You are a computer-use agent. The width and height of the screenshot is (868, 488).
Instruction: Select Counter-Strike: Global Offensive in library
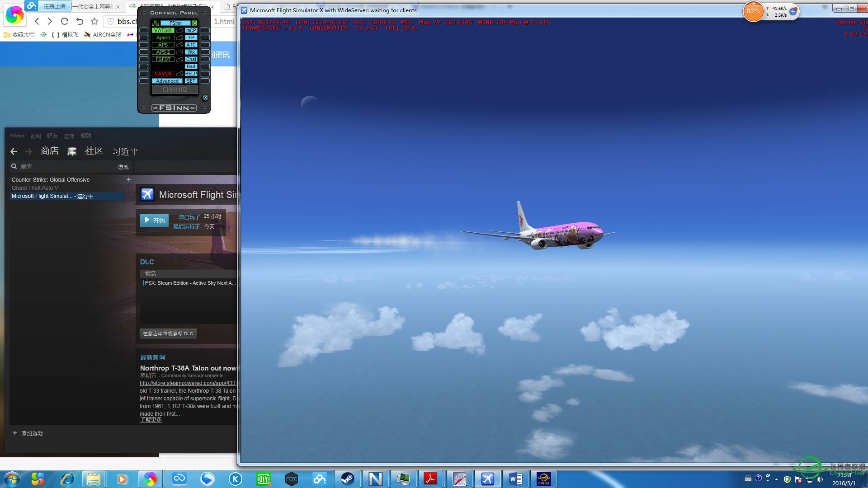(51, 180)
